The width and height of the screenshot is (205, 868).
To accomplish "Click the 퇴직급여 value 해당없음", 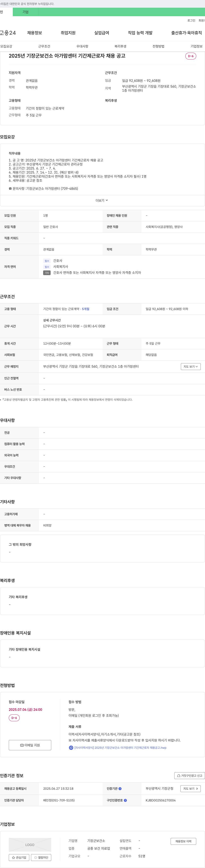I will coord(151,355).
